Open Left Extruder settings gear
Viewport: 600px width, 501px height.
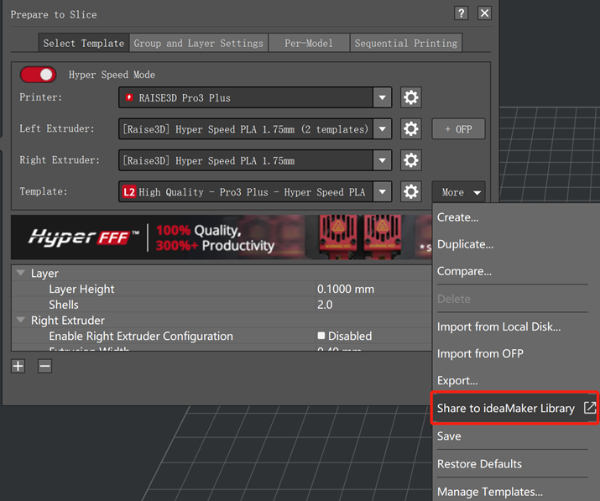click(x=410, y=129)
